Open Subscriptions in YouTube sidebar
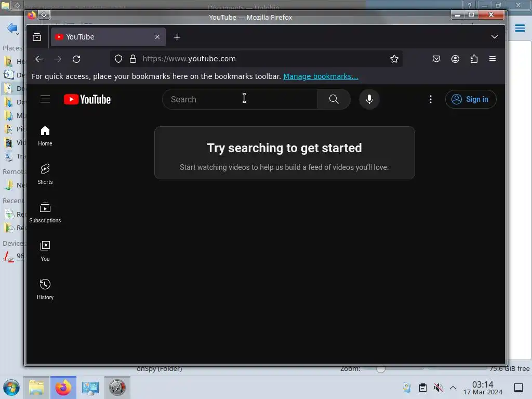Image resolution: width=532 pixels, height=399 pixels. click(x=45, y=212)
